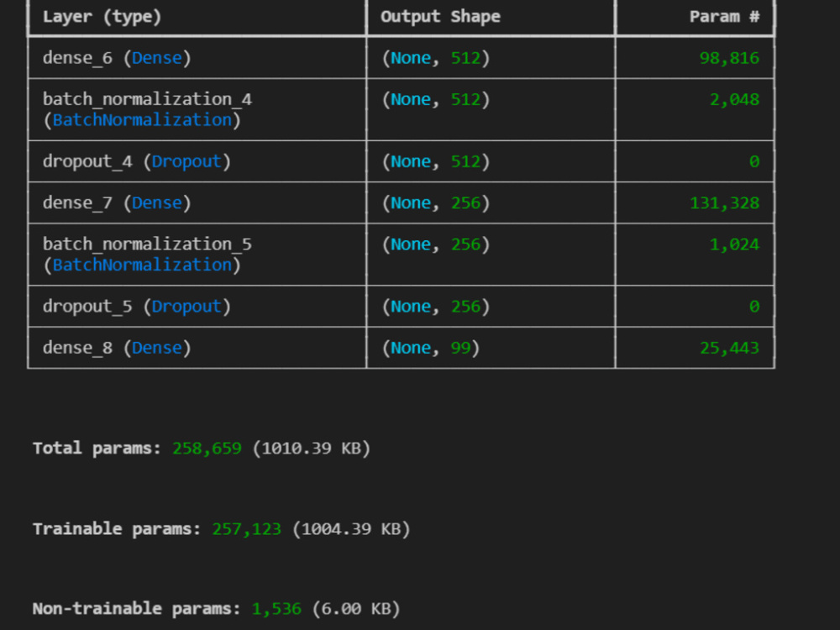Click the 131,328 param count

point(724,203)
